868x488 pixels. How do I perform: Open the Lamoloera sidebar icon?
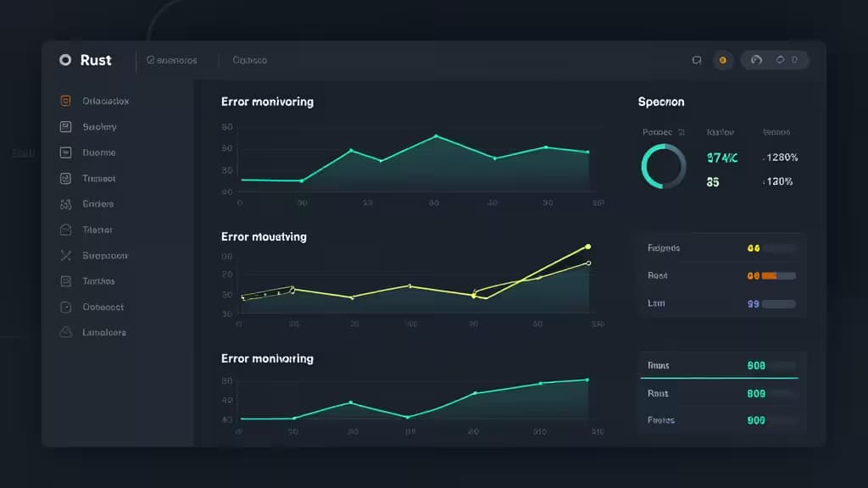[x=65, y=332]
